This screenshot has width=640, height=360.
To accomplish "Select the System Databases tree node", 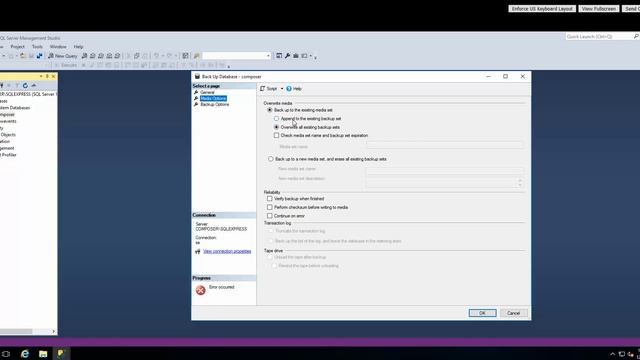I will click(x=15, y=108).
